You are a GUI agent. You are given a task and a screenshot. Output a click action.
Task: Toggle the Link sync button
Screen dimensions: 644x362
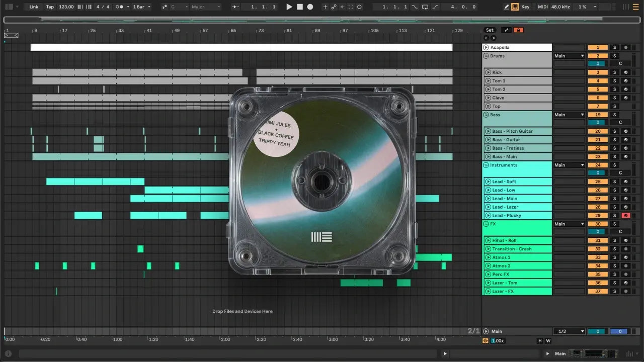(34, 7)
